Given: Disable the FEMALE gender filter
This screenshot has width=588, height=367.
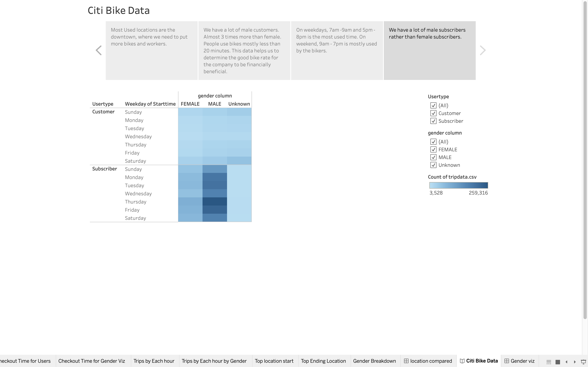Looking at the screenshot, I should click(x=433, y=149).
